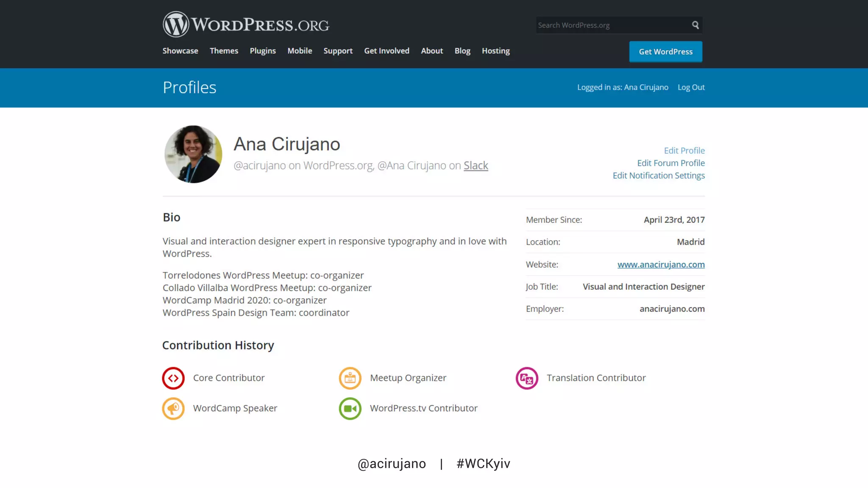Click the WordPress.org logo
The height and width of the screenshot is (488, 868).
[x=246, y=24]
